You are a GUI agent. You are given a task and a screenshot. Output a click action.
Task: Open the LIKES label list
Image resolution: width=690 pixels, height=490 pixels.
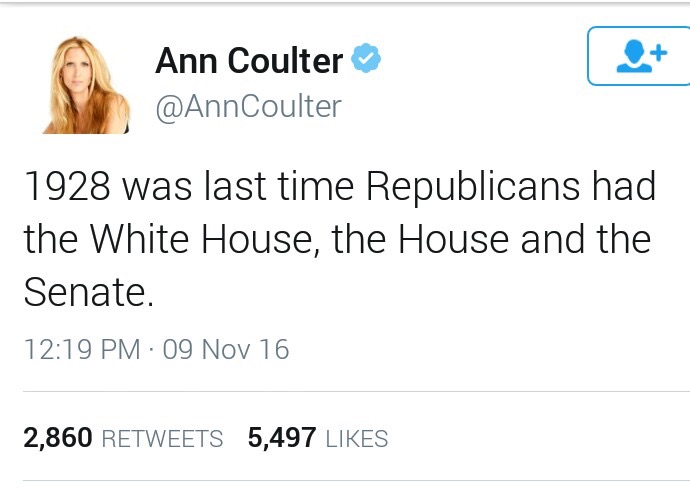point(357,439)
